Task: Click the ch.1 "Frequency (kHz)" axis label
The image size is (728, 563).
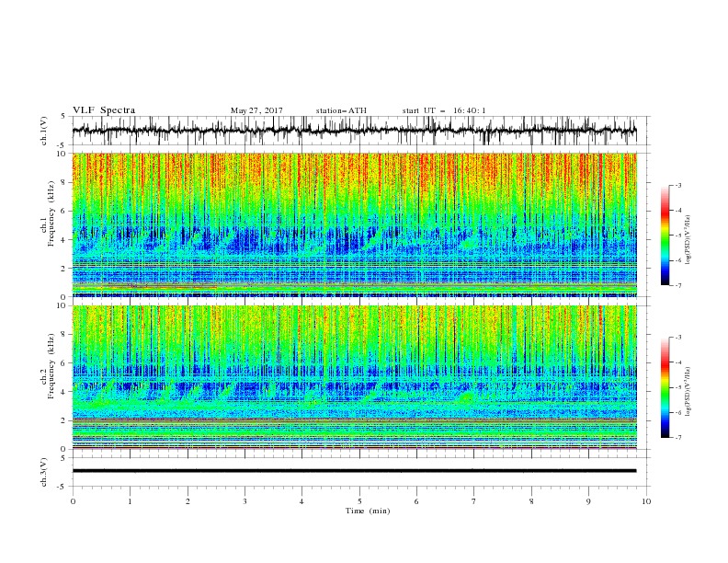Action: point(51,214)
